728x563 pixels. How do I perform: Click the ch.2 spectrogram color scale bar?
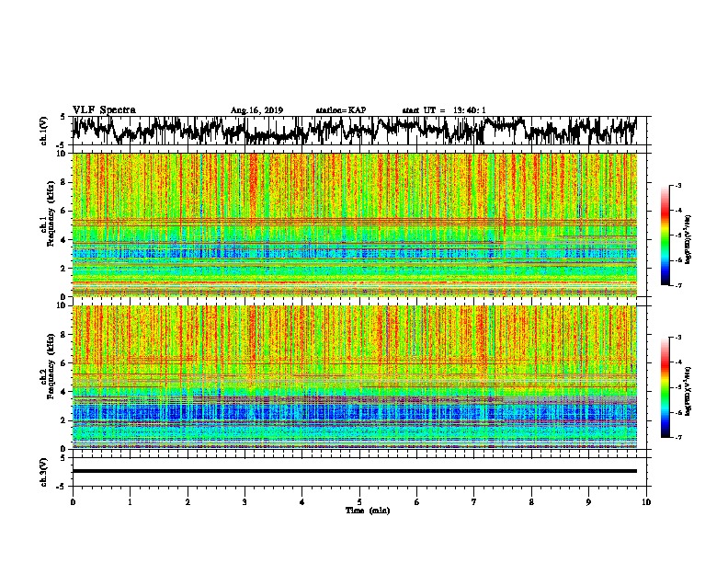tap(665, 387)
